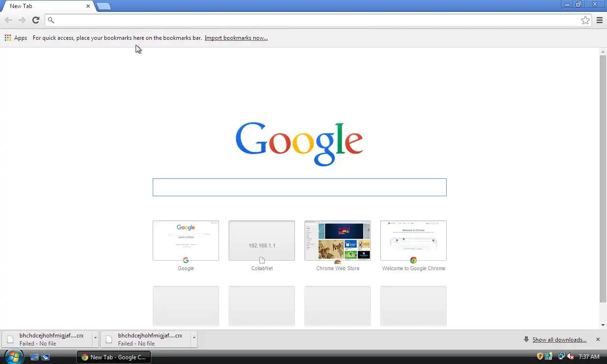This screenshot has width=607, height=364.
Task: Click the CollabNet page favicon under thumbnail
Action: (x=262, y=260)
